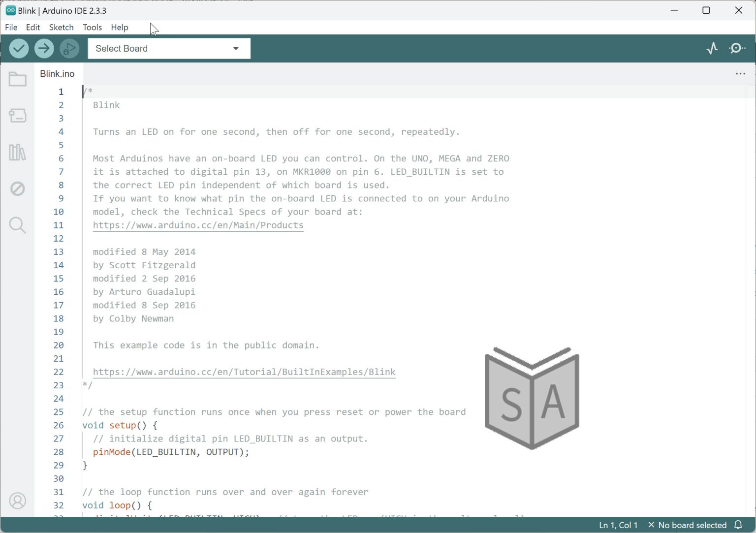Click the account profile icon at bottom left
This screenshot has height=533, width=756.
18,501
